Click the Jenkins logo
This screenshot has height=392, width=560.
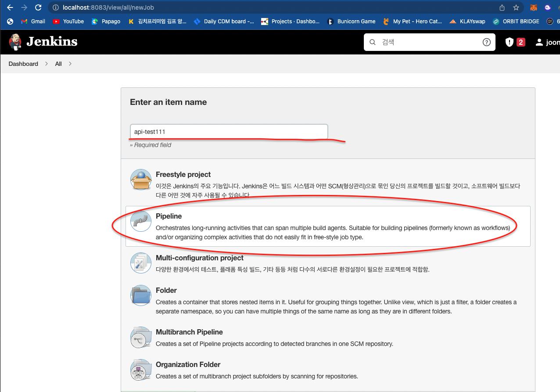click(x=43, y=42)
